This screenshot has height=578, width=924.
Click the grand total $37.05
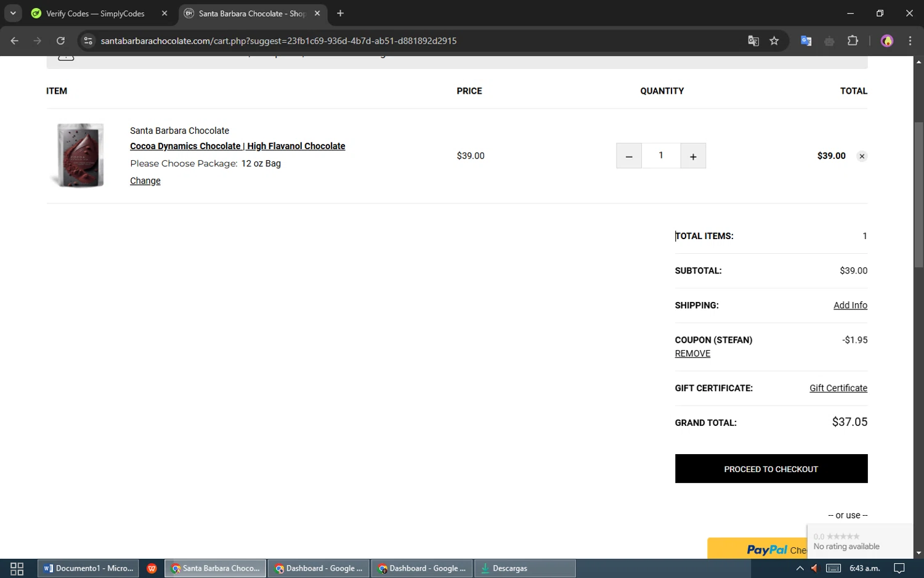pos(849,422)
